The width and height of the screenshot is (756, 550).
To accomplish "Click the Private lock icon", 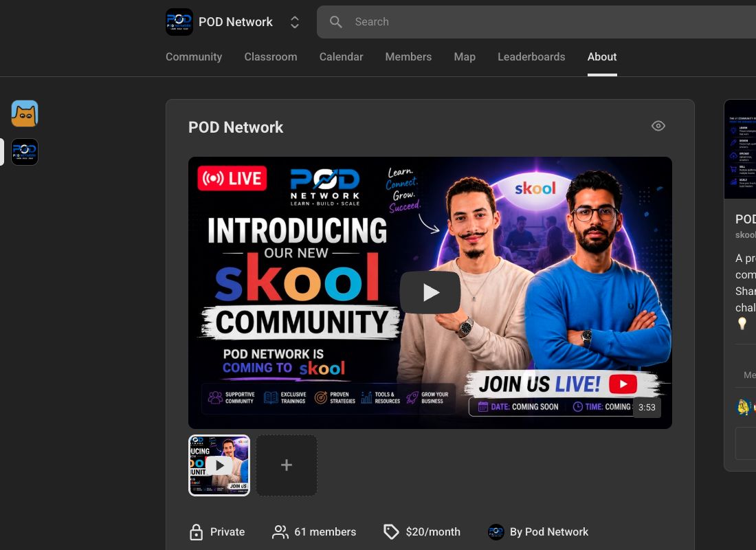I will 197,531.
